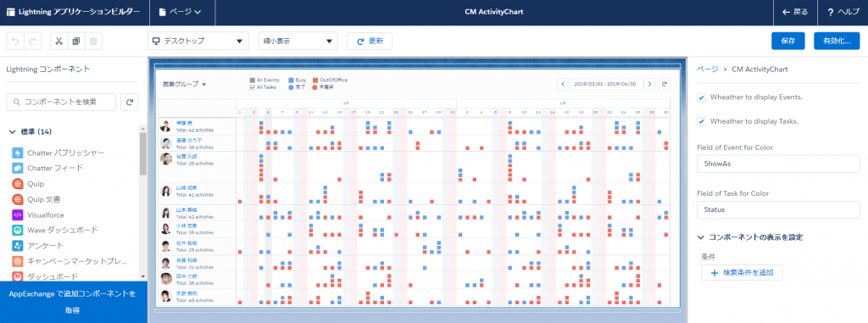Image resolution: width=868 pixels, height=323 pixels.
Task: Click the undo arrow icon
Action: [x=15, y=42]
